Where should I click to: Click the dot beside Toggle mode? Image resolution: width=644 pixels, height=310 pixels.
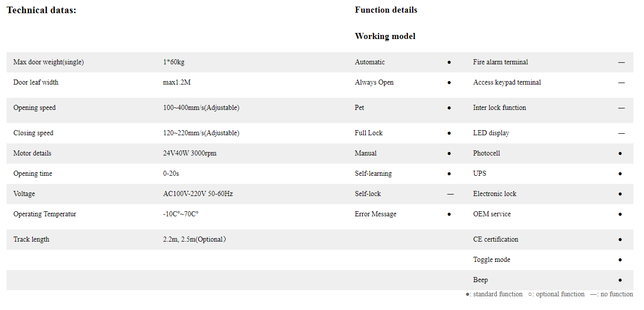[620, 260]
